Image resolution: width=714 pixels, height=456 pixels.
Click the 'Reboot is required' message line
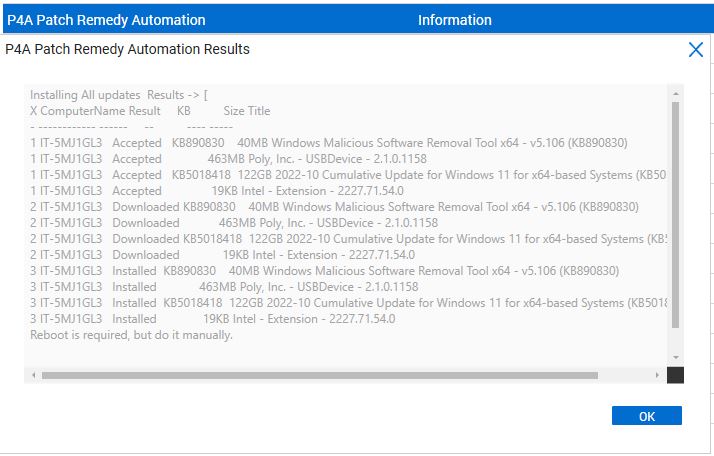[x=131, y=335]
